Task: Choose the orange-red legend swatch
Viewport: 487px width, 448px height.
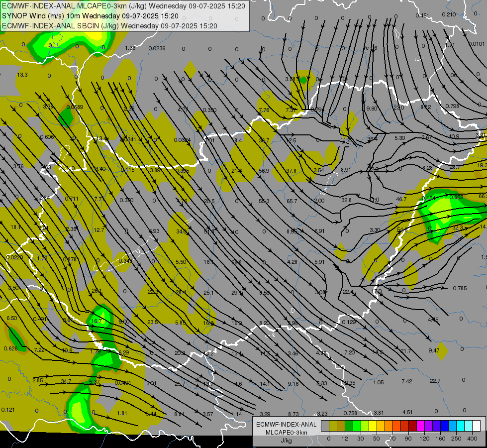Action: point(396,426)
